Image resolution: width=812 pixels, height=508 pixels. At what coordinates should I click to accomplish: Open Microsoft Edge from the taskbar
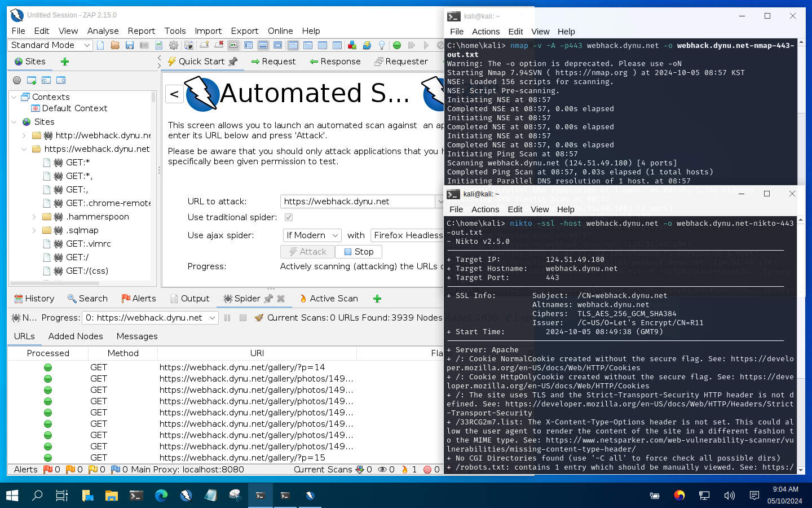[161, 496]
